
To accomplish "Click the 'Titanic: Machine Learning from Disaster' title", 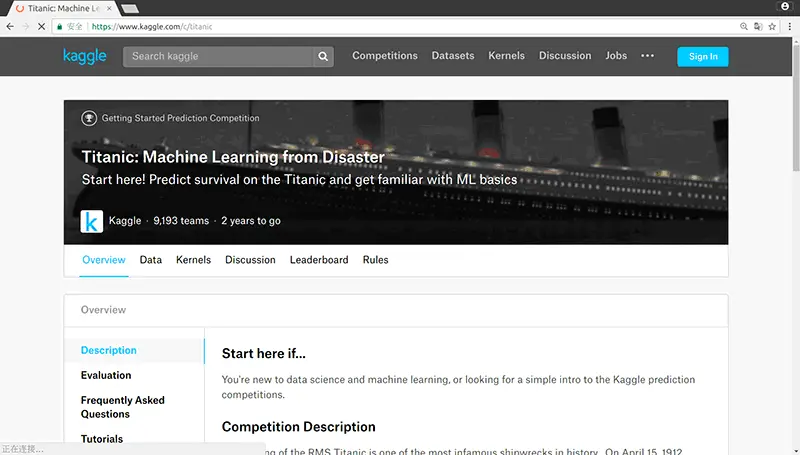I will coord(233,157).
